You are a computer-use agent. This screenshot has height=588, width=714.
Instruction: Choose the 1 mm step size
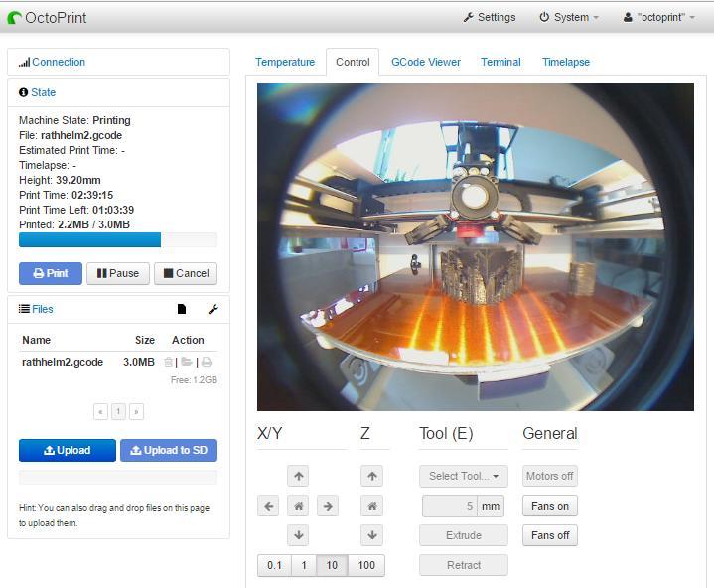pyautogui.click(x=304, y=565)
